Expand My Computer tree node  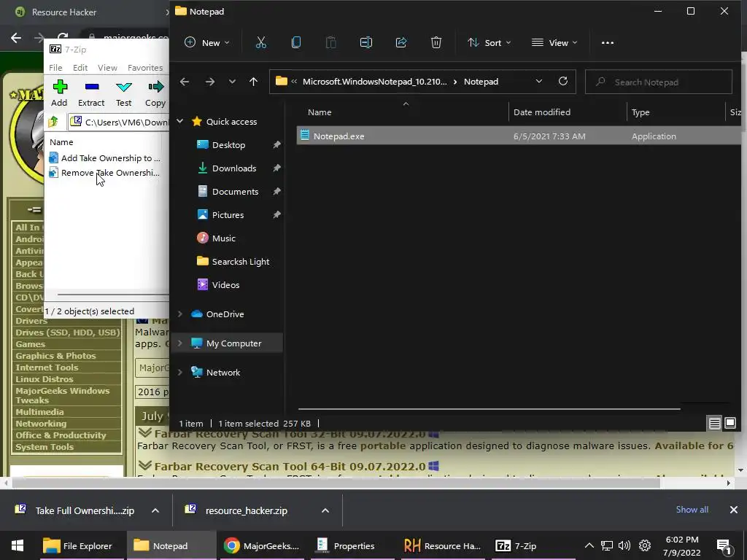tap(180, 343)
